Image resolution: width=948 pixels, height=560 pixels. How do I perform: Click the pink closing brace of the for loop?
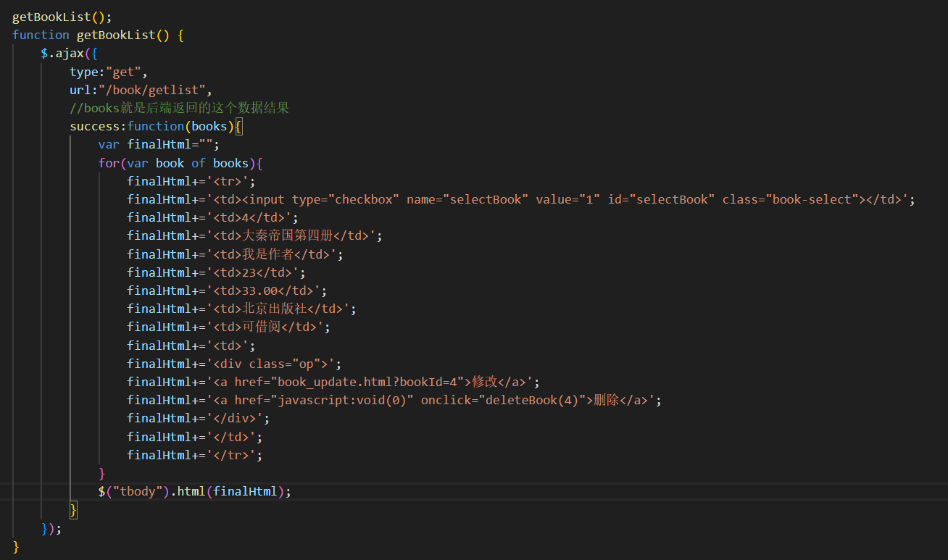pyautogui.click(x=102, y=473)
